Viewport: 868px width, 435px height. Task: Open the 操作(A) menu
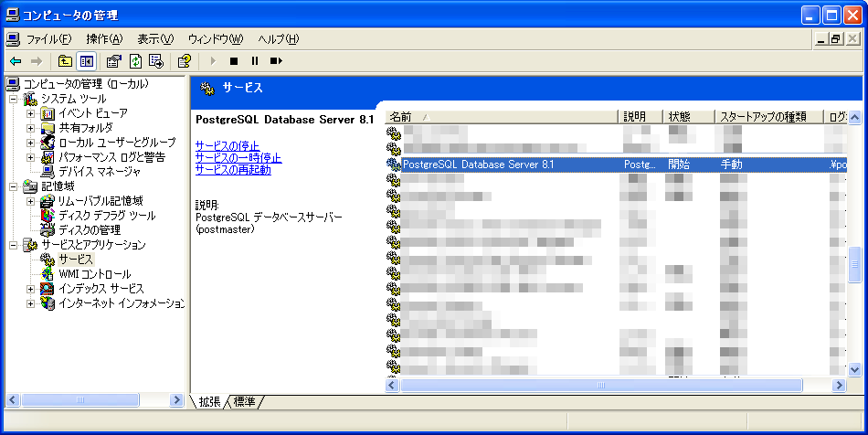104,39
